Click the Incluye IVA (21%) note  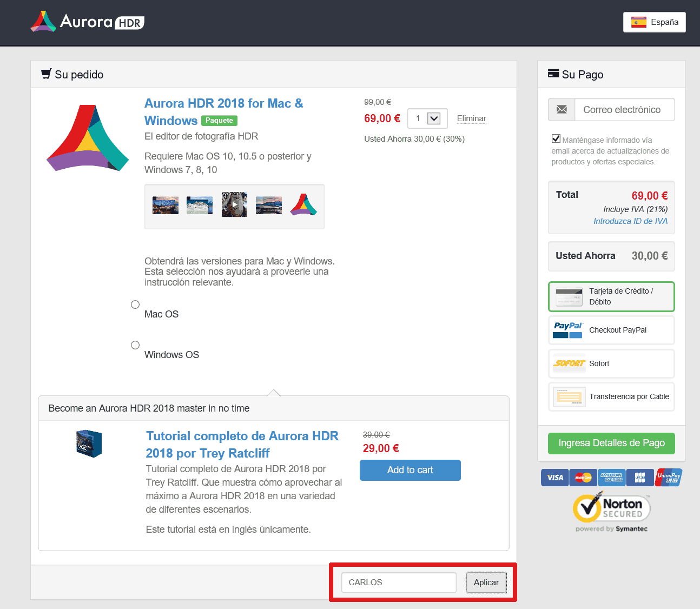point(636,209)
